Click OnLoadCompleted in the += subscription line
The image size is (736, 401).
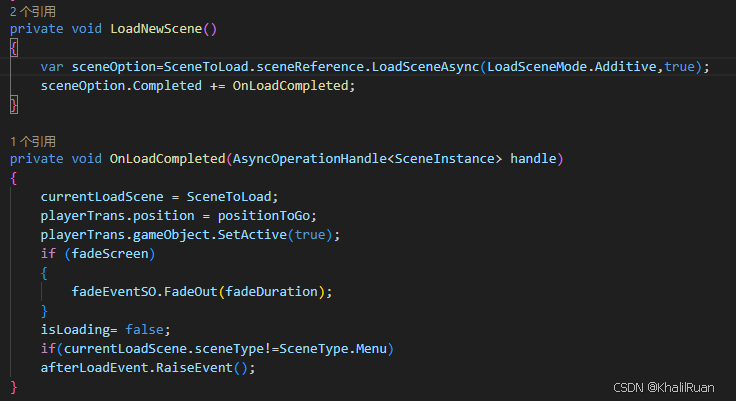(291, 86)
